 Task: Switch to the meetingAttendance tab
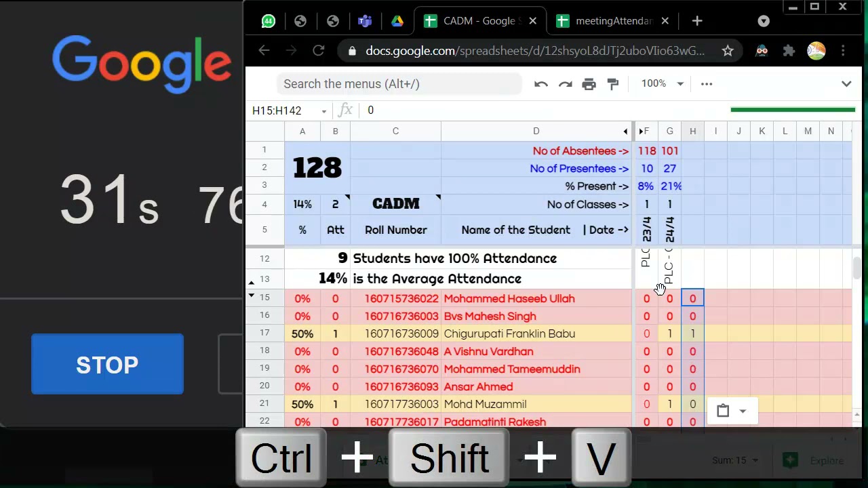pos(613,21)
